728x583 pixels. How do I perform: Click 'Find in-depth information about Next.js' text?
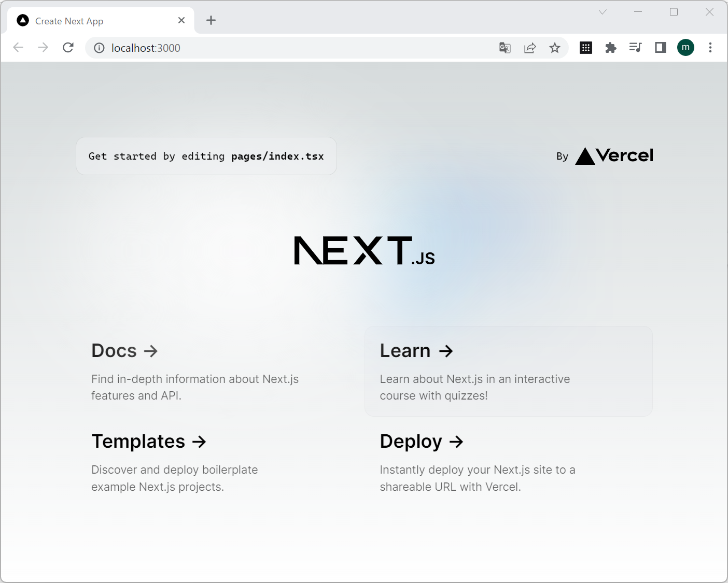[x=195, y=379]
